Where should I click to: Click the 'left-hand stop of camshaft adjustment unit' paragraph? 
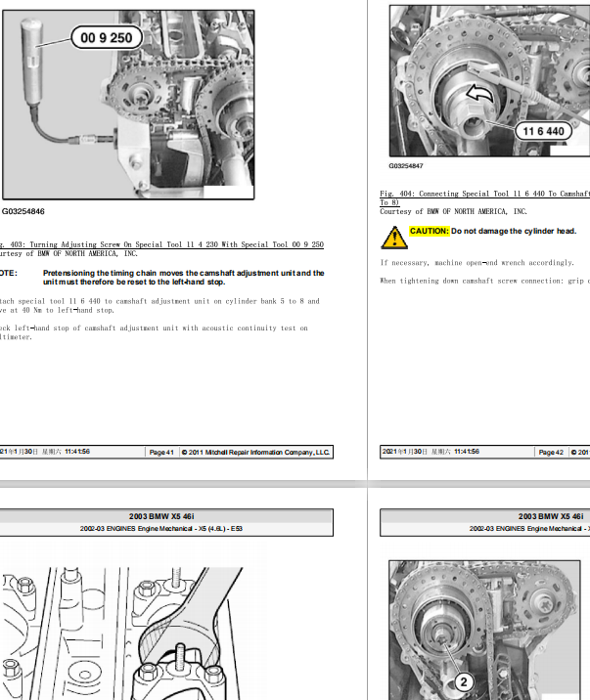154,332
